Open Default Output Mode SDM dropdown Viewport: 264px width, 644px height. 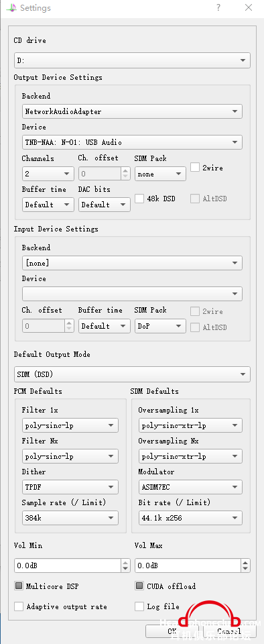(132, 374)
